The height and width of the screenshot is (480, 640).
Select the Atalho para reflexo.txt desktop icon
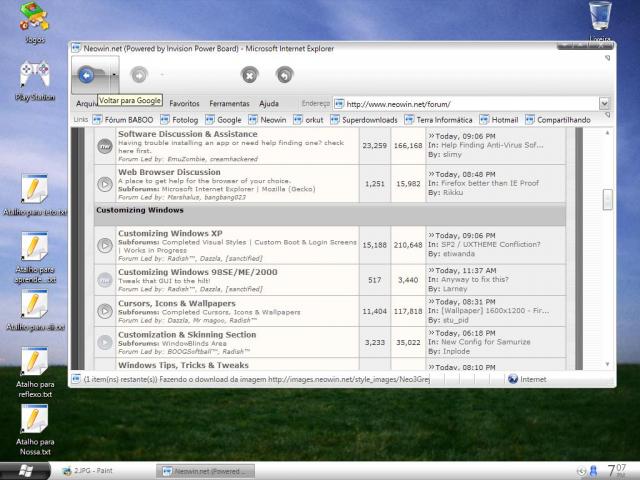35,372
